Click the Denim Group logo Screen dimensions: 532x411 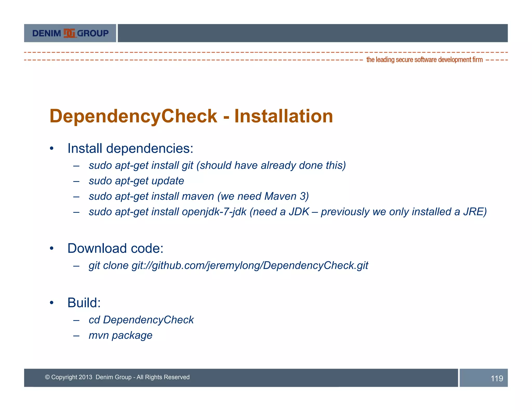coord(70,33)
